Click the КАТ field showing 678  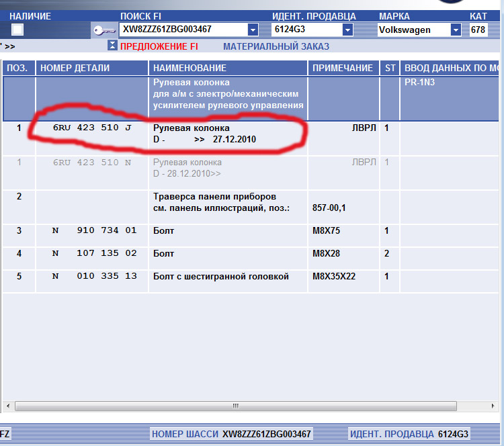[478, 30]
